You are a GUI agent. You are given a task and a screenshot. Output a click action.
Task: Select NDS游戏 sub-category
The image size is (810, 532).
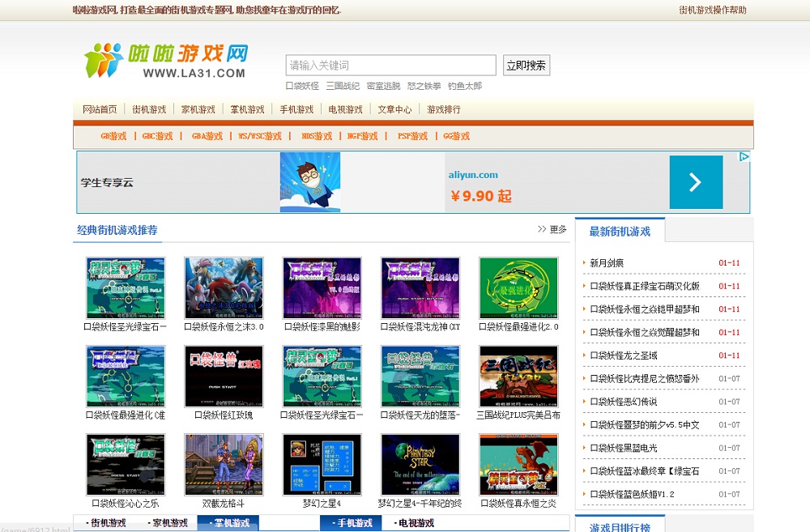pos(317,136)
